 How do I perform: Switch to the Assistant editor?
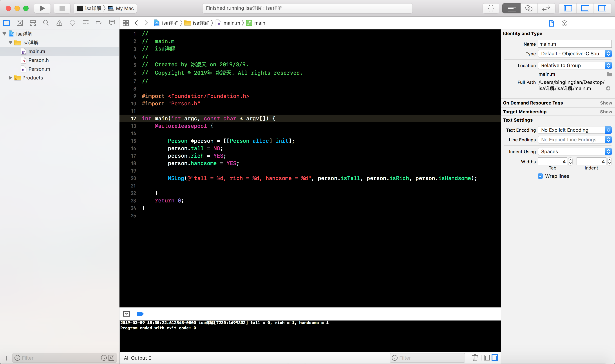pos(529,8)
